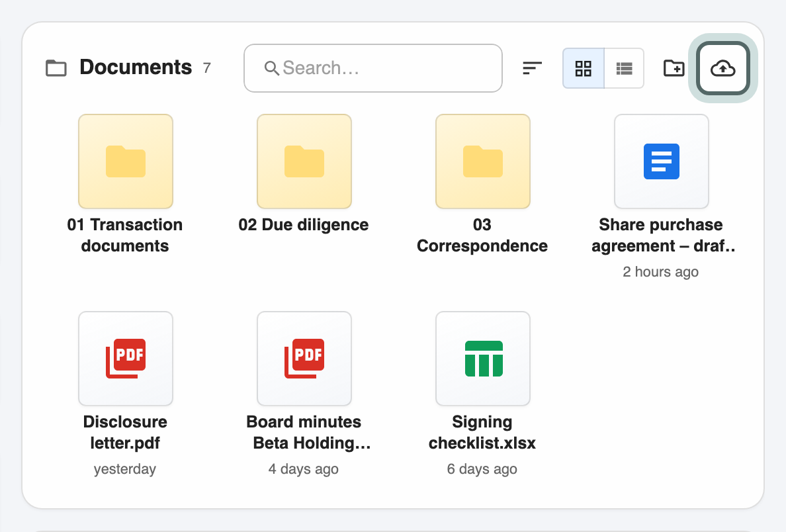The height and width of the screenshot is (532, 786).
Task: Click the upload cloud icon
Action: 723,68
